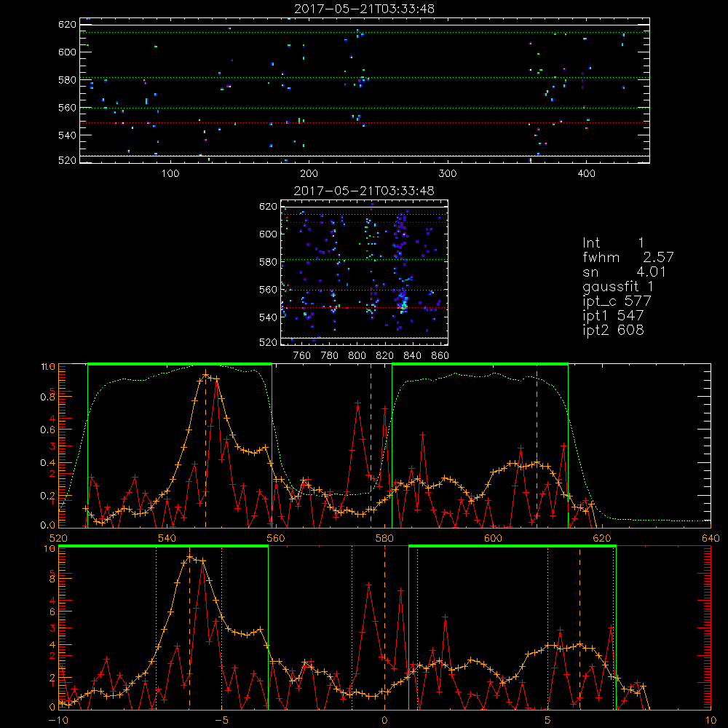Click the 'ipt1 547' annotation line

(613, 316)
